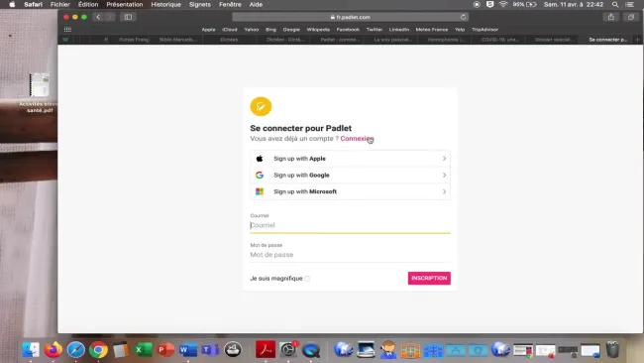The height and width of the screenshot is (363, 644).
Task: Click the fr.padlet.com address bar
Action: [x=350, y=17]
